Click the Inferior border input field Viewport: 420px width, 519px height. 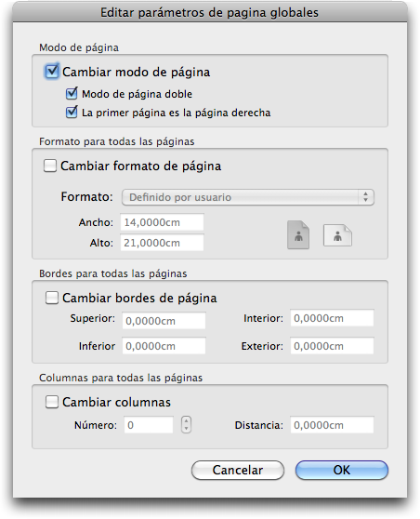(164, 346)
